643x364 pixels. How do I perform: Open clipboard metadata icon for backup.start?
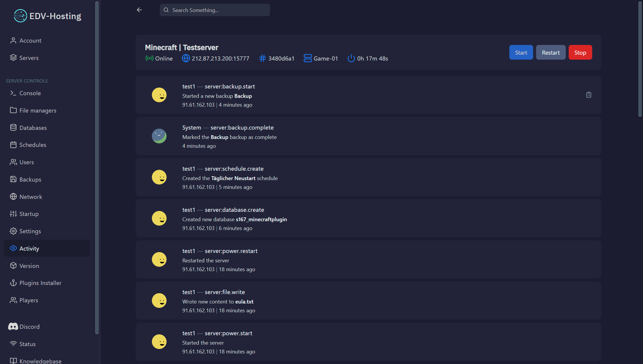589,95
